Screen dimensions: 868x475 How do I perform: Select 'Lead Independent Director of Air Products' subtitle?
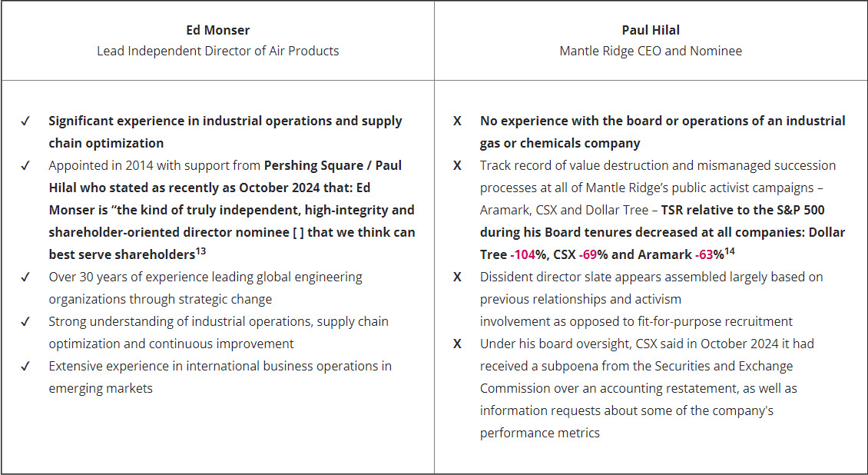tap(218, 51)
